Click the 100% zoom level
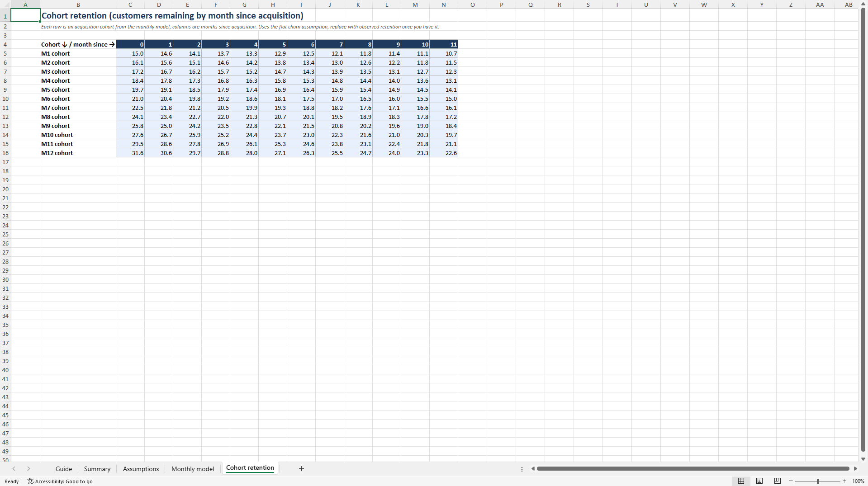The width and height of the screenshot is (868, 486). point(858,481)
